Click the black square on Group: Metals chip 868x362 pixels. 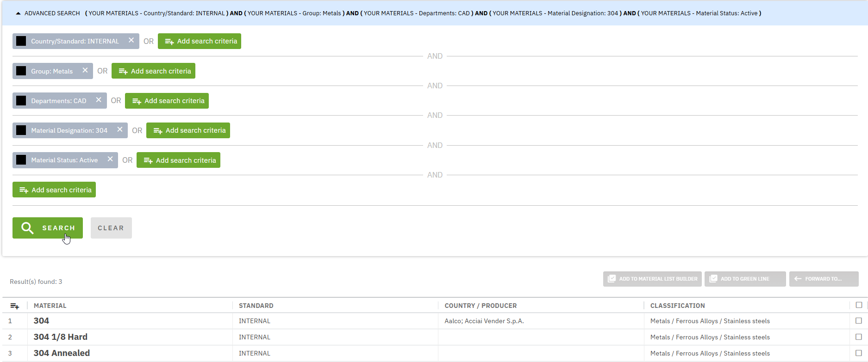[x=21, y=71]
